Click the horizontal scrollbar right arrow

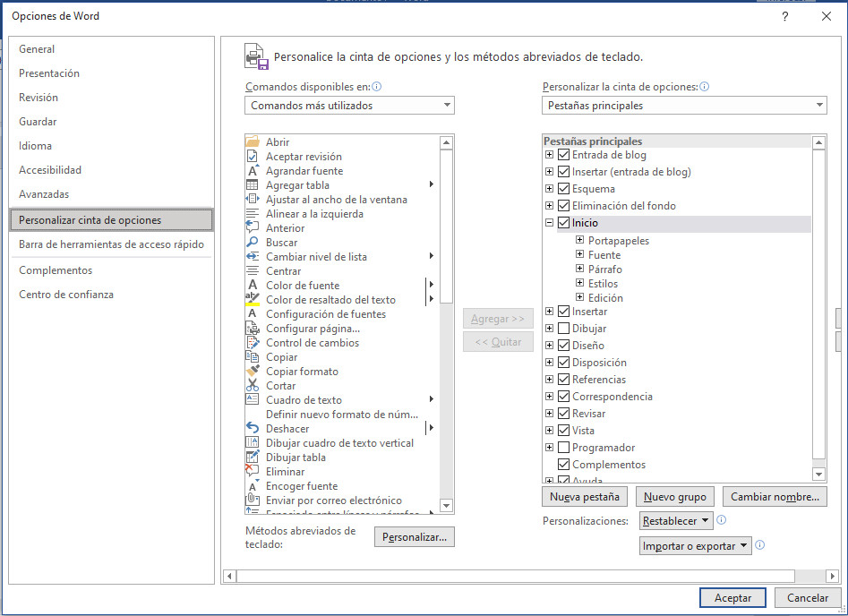[833, 576]
